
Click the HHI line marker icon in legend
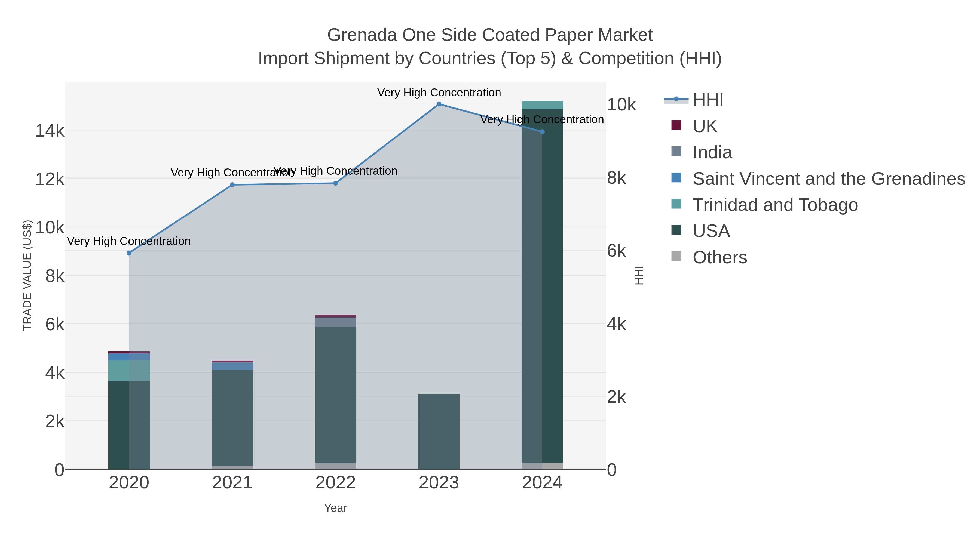(x=676, y=99)
